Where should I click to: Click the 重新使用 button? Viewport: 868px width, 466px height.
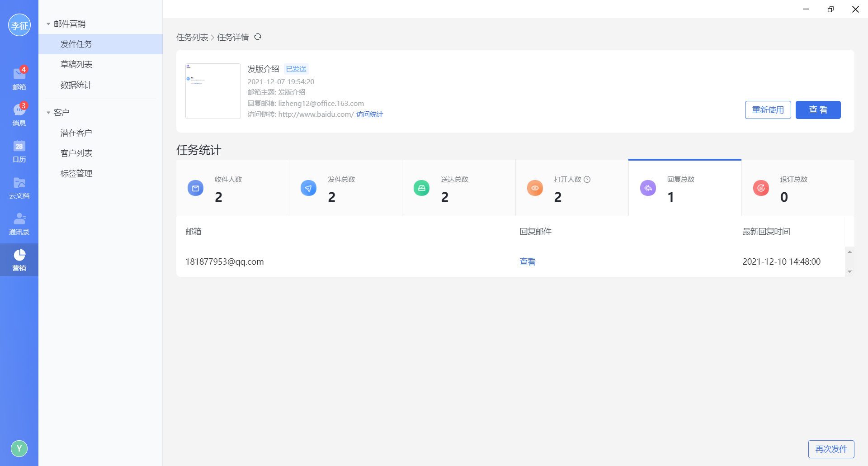point(768,110)
